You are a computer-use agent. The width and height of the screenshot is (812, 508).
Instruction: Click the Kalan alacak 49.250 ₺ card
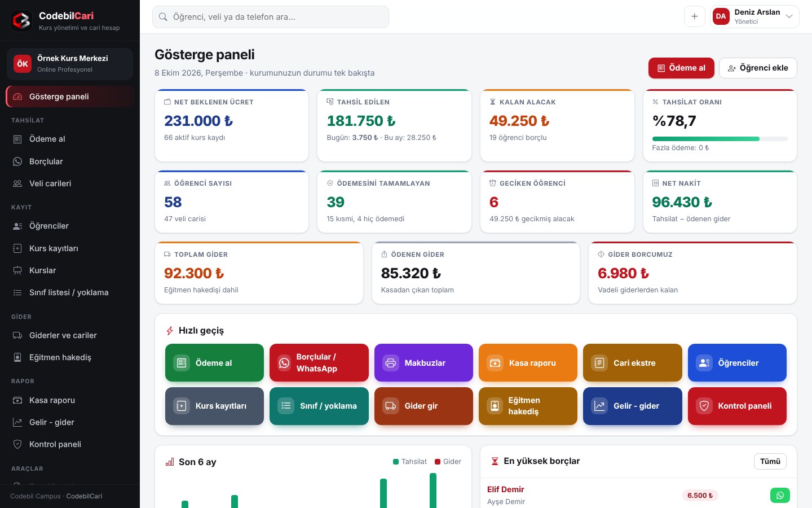pyautogui.click(x=558, y=125)
